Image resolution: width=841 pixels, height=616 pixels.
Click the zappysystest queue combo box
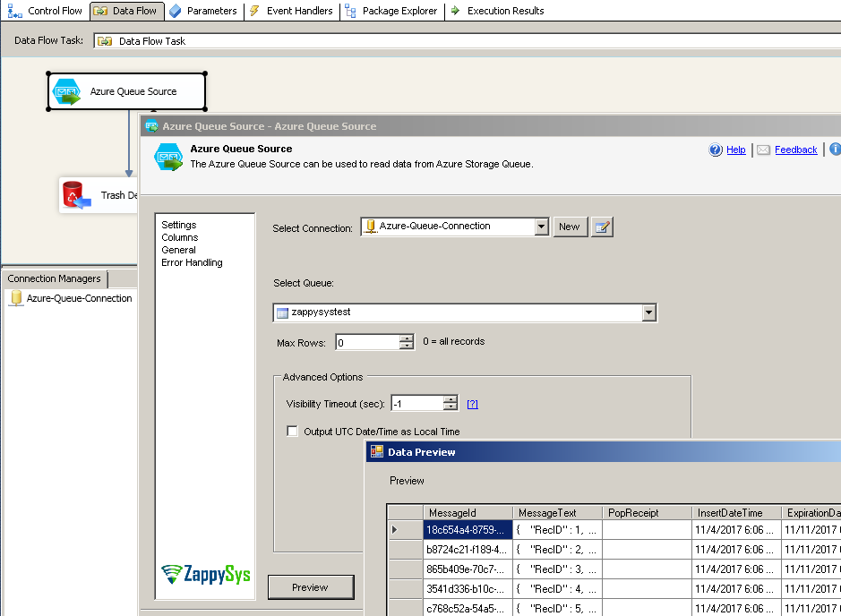point(465,312)
